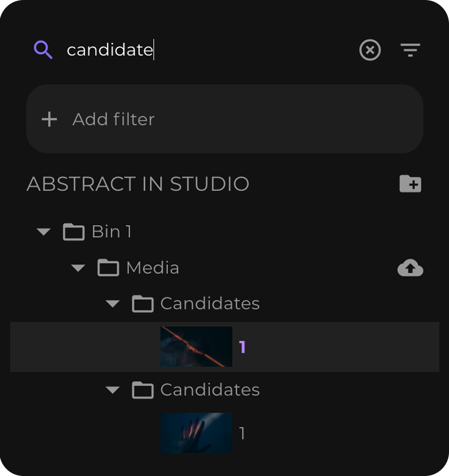Select the Media tree label
The height and width of the screenshot is (476, 449).
pos(153,268)
